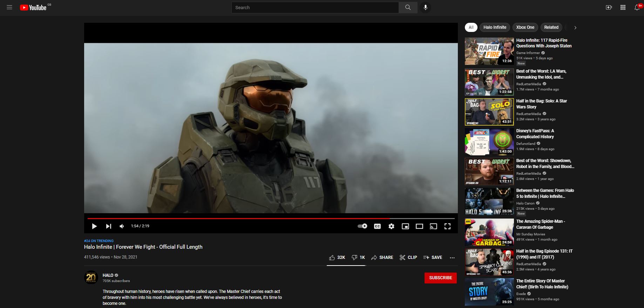Click the red video progress bar
The image size is (644, 308).
tap(238, 218)
